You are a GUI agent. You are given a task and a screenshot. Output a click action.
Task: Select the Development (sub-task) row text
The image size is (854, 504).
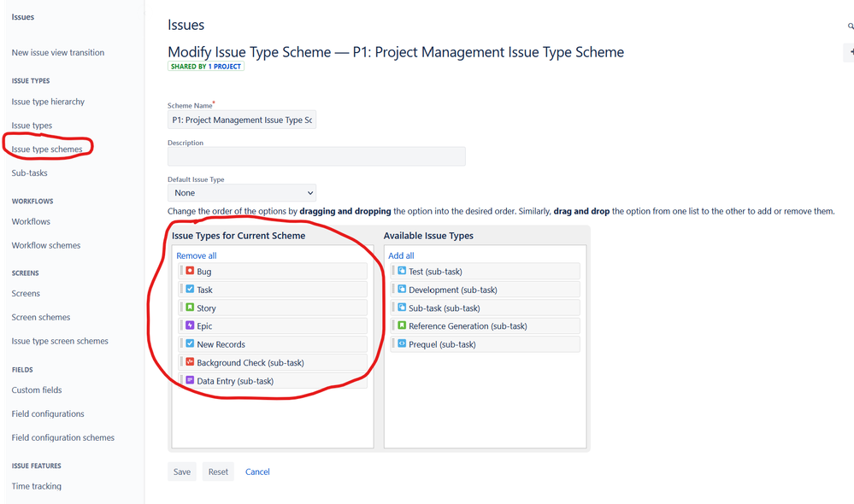click(x=452, y=290)
